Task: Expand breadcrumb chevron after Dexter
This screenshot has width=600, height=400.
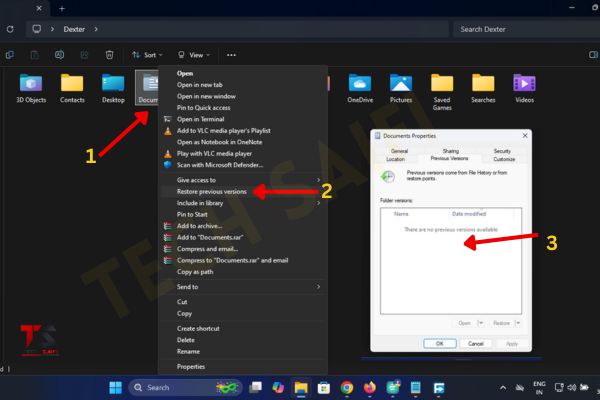Action: click(x=96, y=29)
